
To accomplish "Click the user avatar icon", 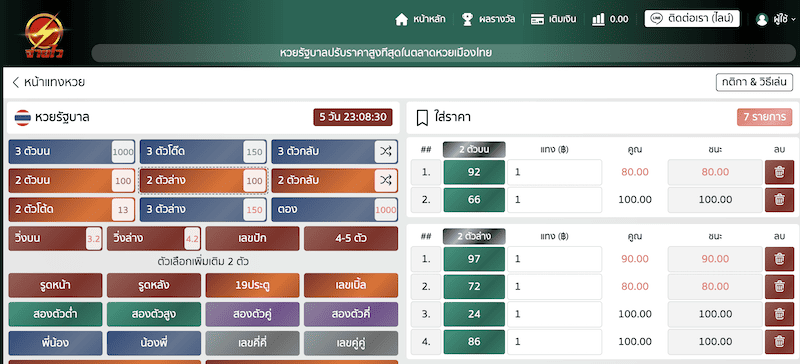I will click(x=762, y=19).
